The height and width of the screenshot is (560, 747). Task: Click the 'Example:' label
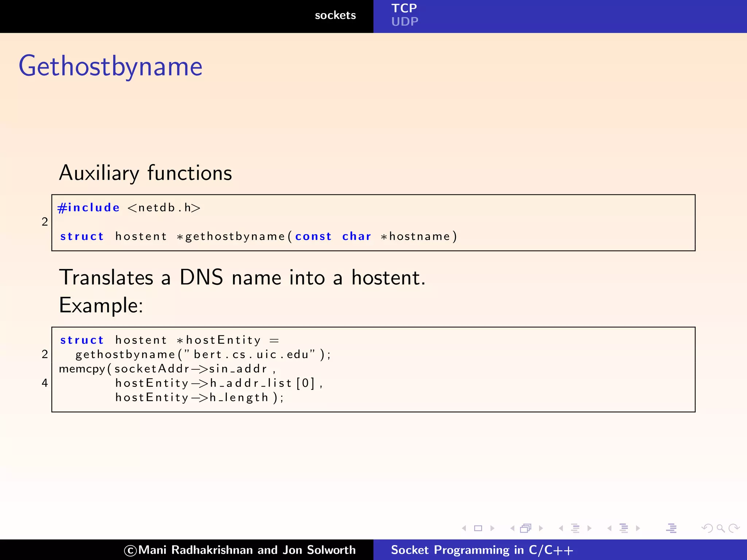[101, 305]
